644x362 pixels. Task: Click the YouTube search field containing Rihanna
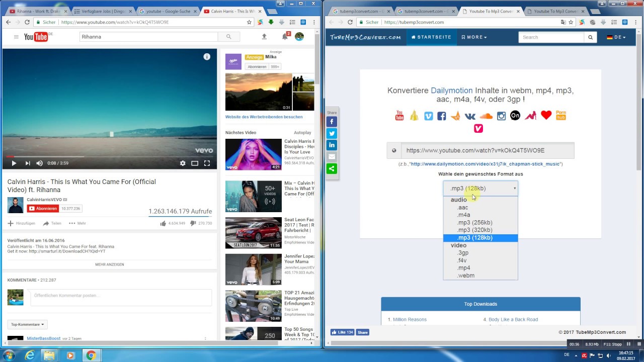[148, 37]
